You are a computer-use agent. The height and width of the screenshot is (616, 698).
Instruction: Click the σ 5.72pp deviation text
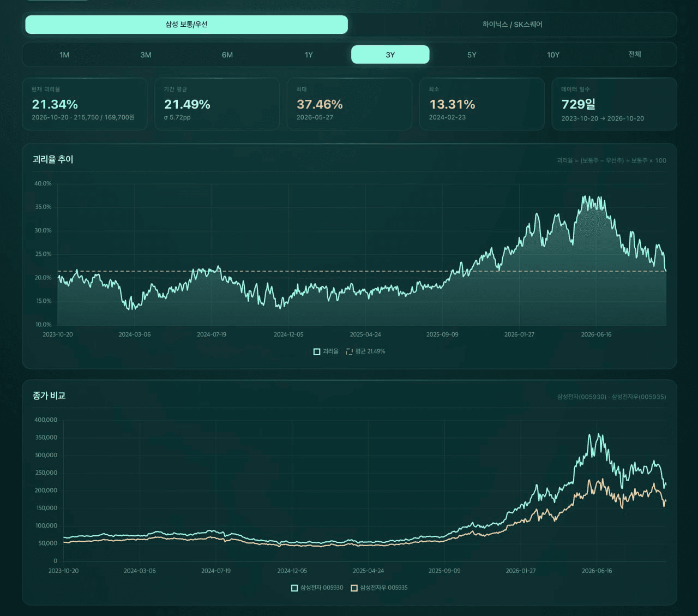point(177,117)
